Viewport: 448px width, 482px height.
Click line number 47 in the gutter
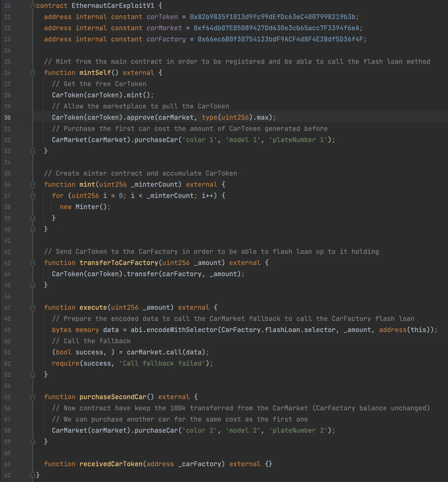click(7, 307)
